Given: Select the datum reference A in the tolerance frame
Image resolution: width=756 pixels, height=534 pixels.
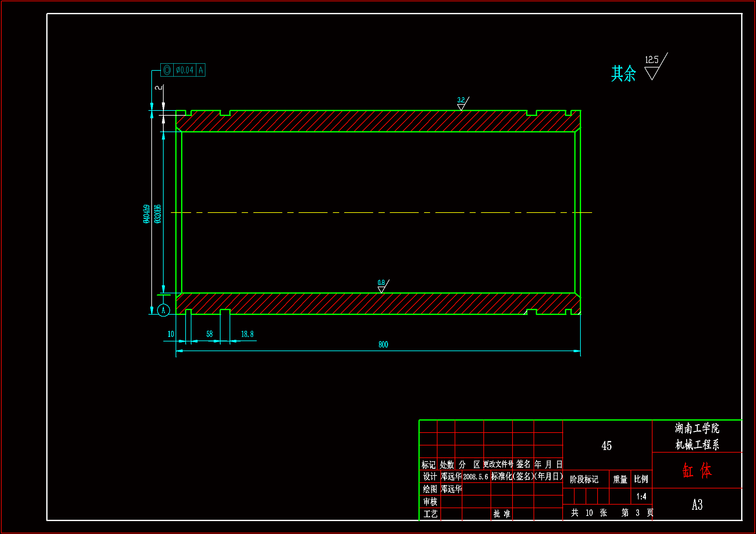Looking at the screenshot, I should pos(200,70).
